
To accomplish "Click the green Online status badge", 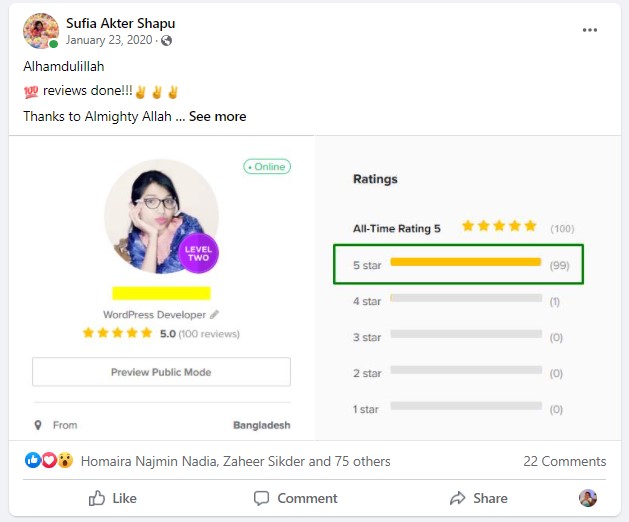I will coord(267,167).
